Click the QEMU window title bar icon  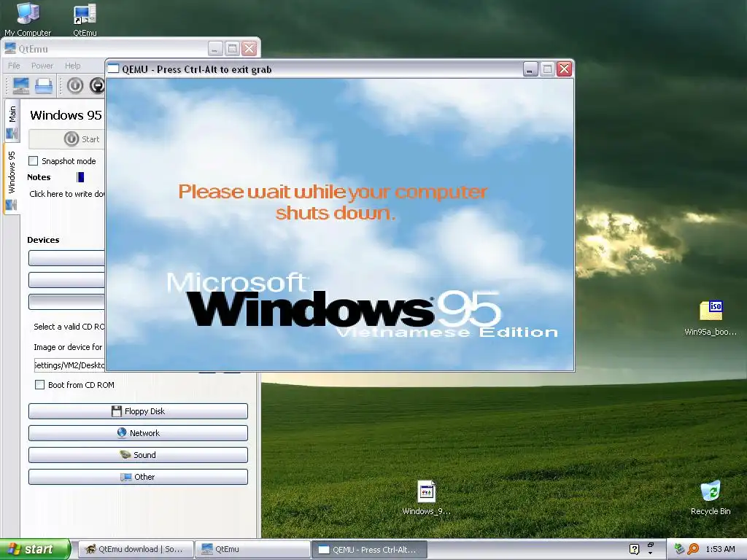[x=113, y=69]
